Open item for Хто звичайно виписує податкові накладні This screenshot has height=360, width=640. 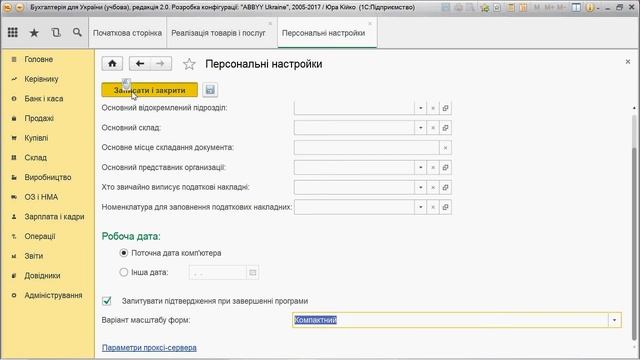coord(445,187)
